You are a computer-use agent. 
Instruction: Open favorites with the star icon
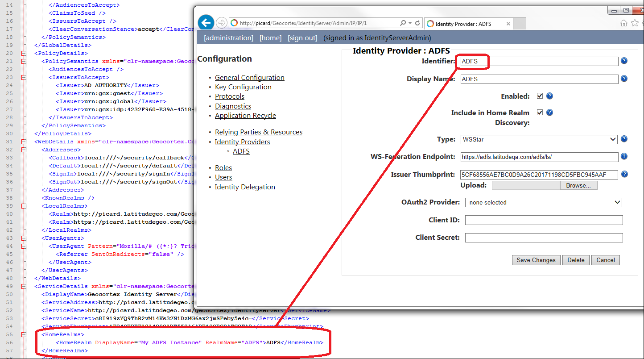[635, 23]
